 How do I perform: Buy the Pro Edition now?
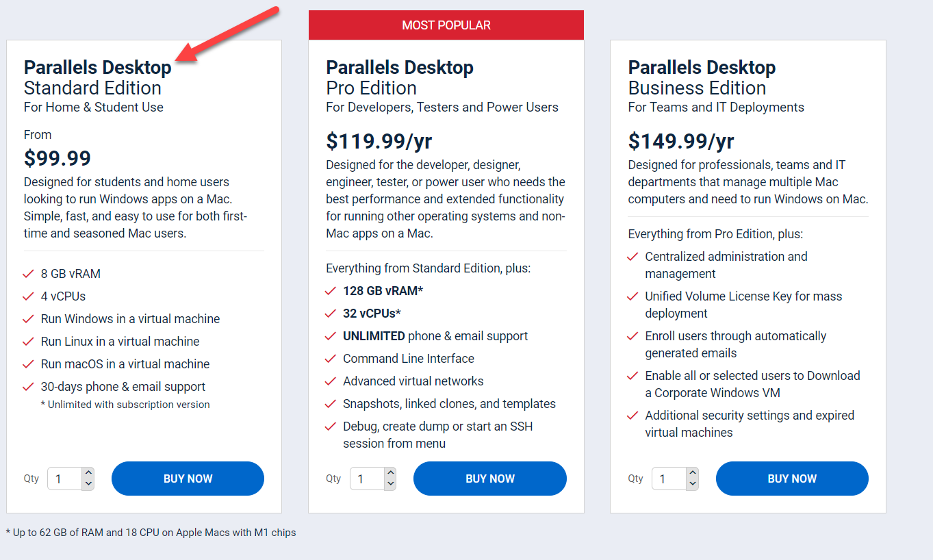490,479
